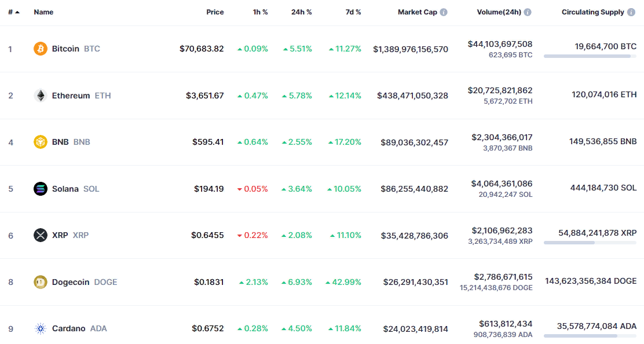Open the Solana SOL name link
The height and width of the screenshot is (344, 644).
[75, 189]
